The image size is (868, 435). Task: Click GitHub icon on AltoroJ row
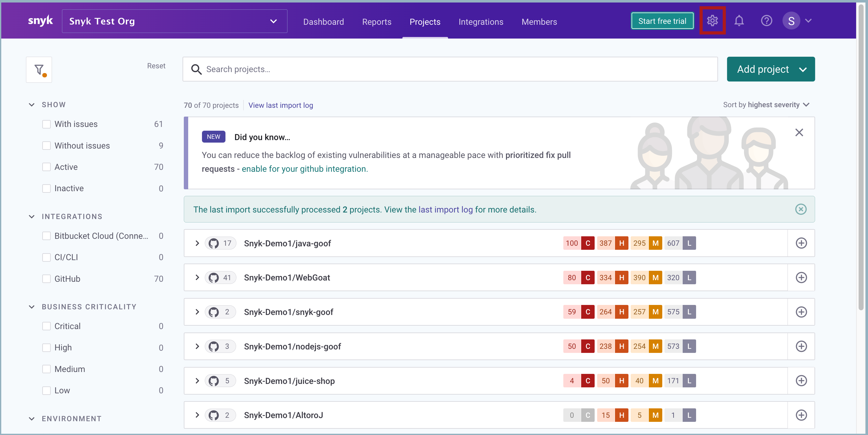click(x=214, y=415)
